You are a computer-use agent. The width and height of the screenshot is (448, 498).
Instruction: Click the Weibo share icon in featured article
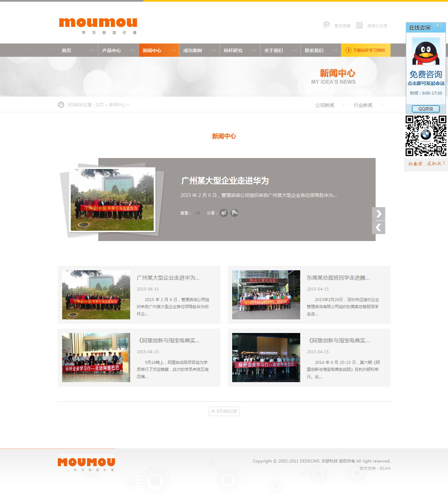tap(224, 213)
